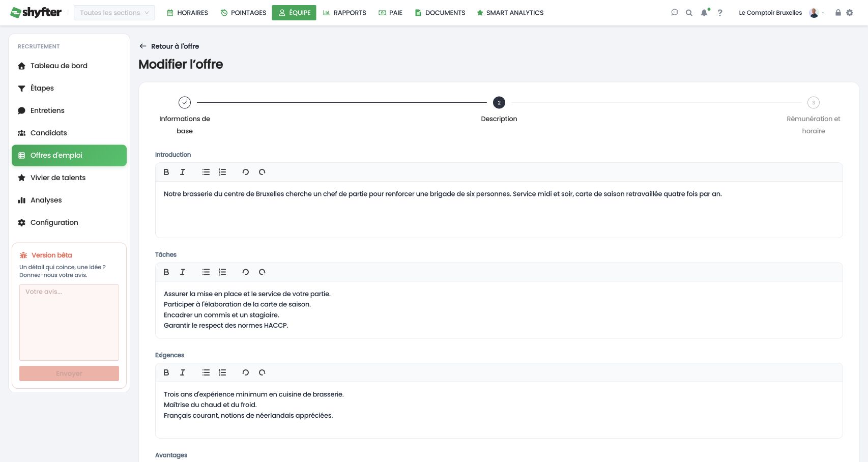Undo last change in Tâches editor
This screenshot has width=868, height=462.
246,272
